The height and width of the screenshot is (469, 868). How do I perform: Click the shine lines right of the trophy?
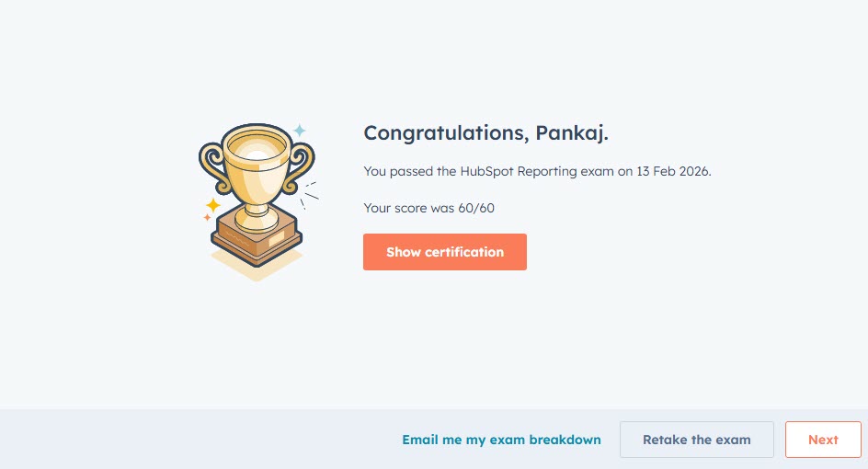[x=310, y=195]
